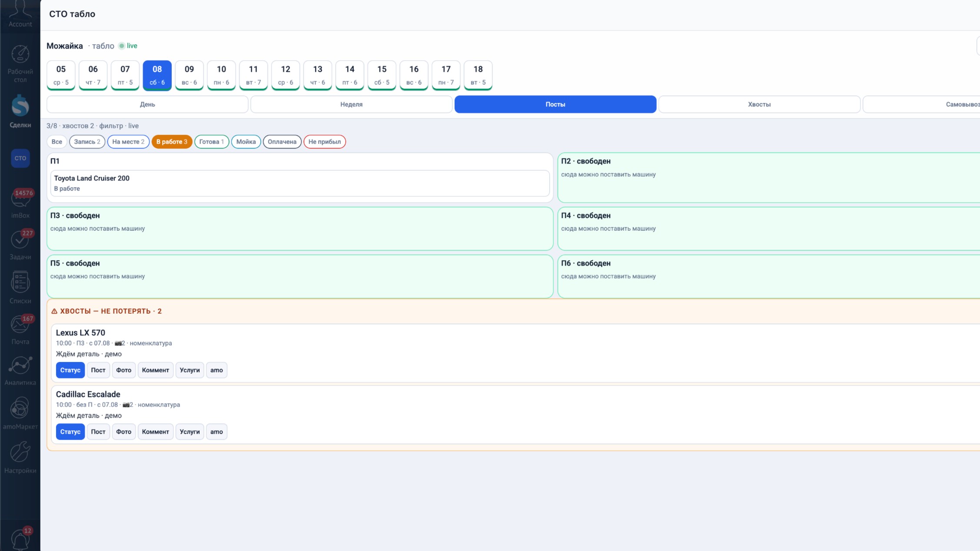Select the Посты tab

pyautogui.click(x=555, y=104)
